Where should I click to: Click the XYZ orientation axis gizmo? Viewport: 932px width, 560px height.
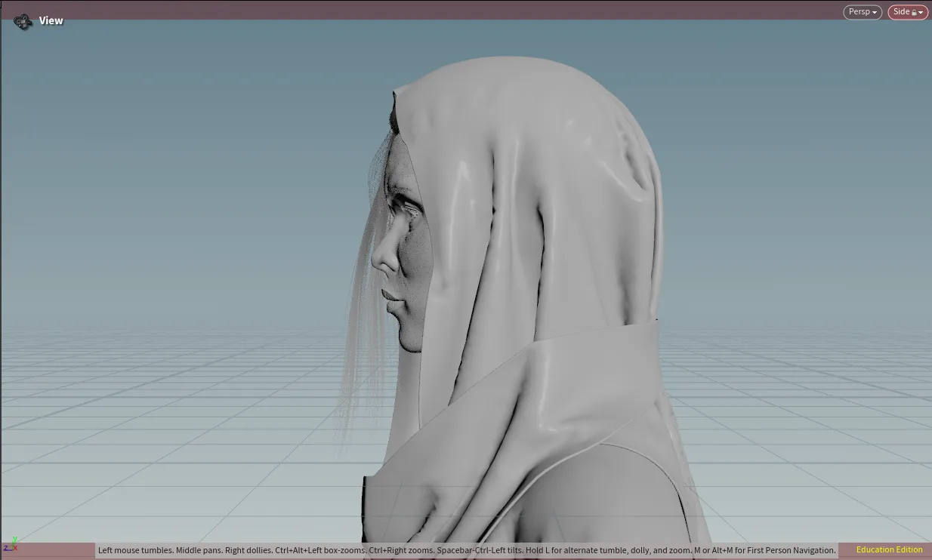(x=10, y=545)
